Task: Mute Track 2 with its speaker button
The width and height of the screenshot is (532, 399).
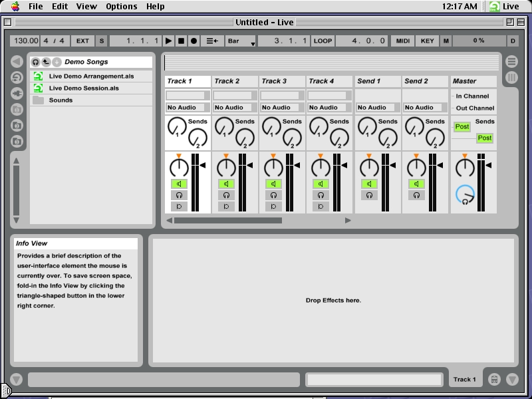Action: click(x=226, y=184)
